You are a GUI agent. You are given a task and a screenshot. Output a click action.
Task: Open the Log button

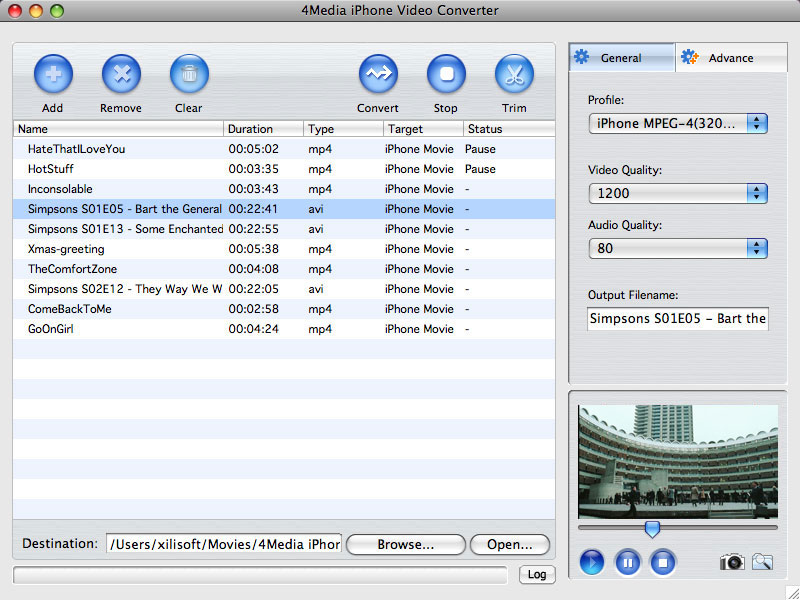pyautogui.click(x=537, y=574)
